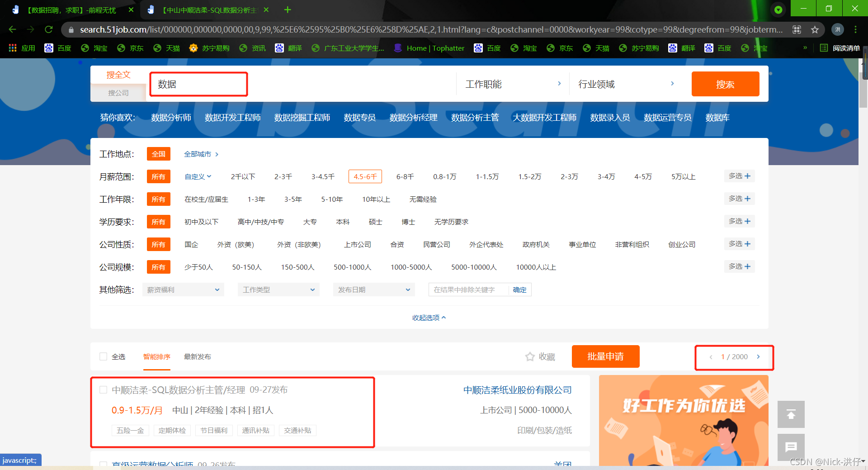Click 在结果中排除关键字 input field

[x=468, y=290]
